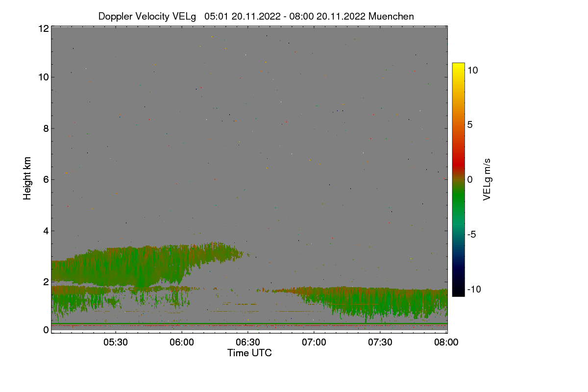This screenshot has height=392, width=588.
Task: Click the low cloud layer near 07:30
Action: click(381, 303)
